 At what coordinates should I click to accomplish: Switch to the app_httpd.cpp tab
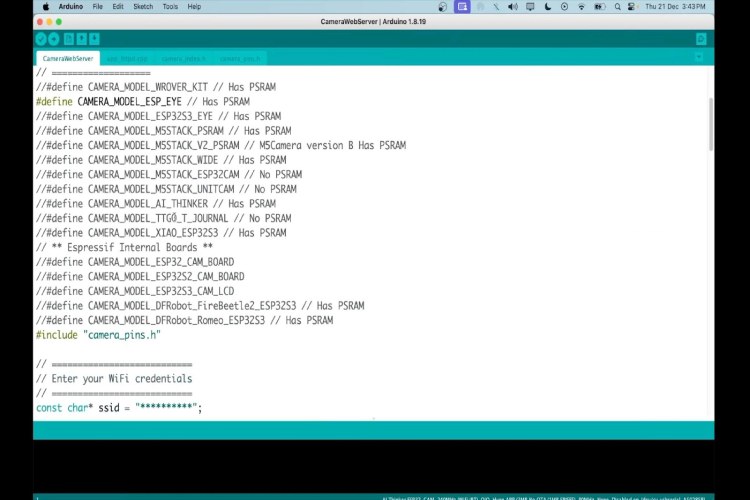(127, 59)
